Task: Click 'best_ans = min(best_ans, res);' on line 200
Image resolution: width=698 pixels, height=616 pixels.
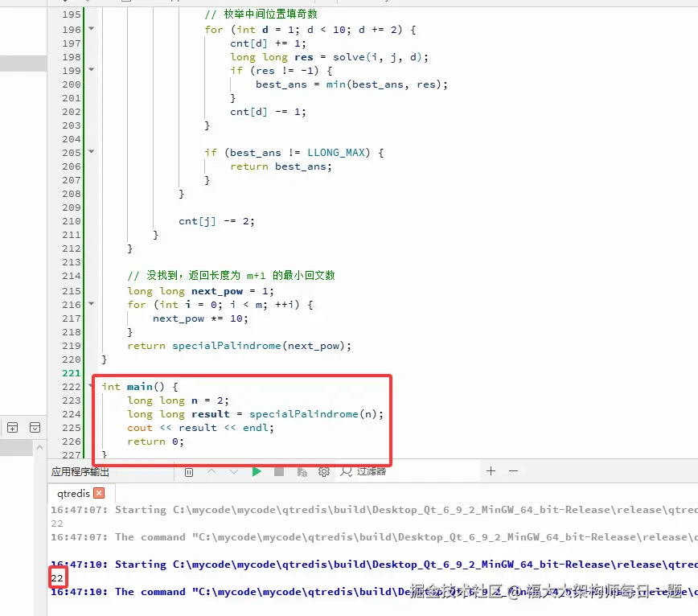Action: coord(351,84)
